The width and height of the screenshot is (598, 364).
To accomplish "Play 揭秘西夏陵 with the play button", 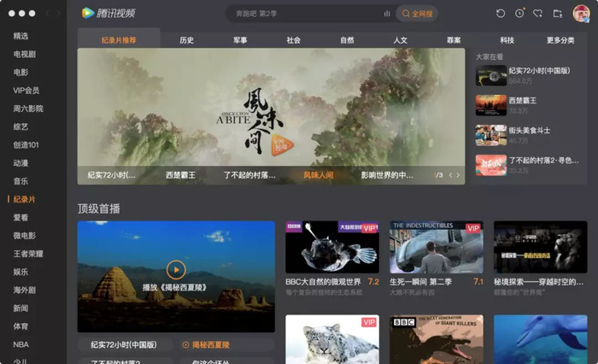I will (176, 270).
